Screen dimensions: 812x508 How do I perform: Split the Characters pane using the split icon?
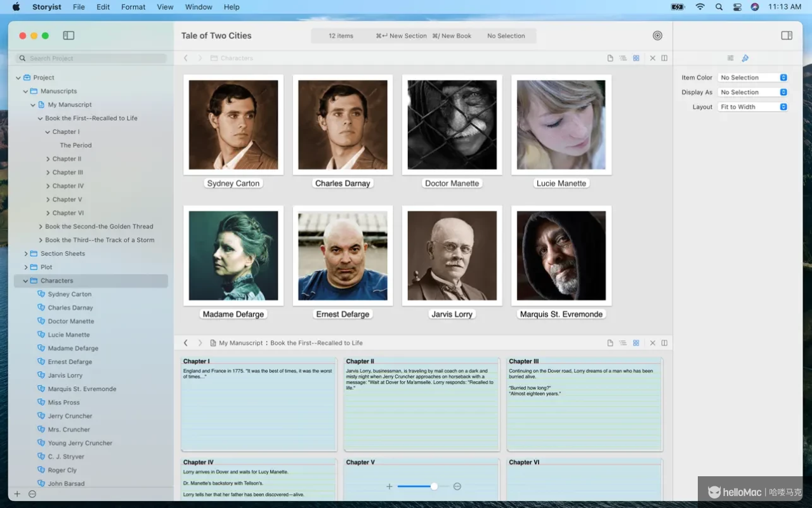point(664,58)
